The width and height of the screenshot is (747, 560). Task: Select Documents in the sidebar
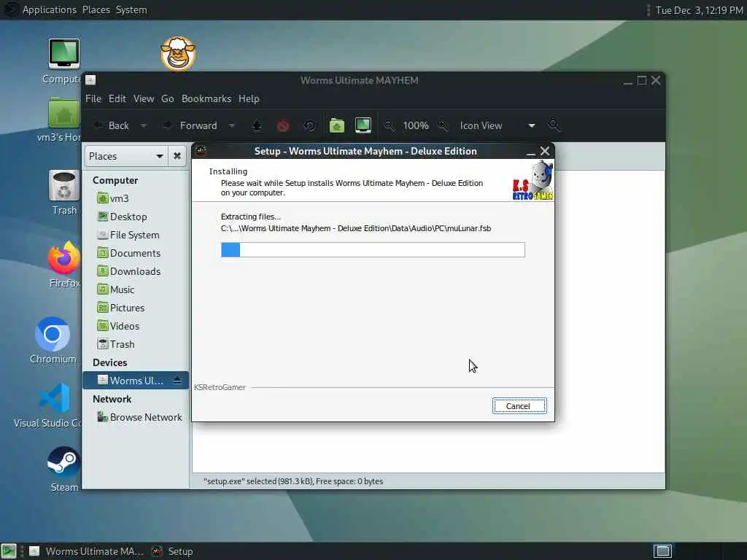[x=136, y=253]
